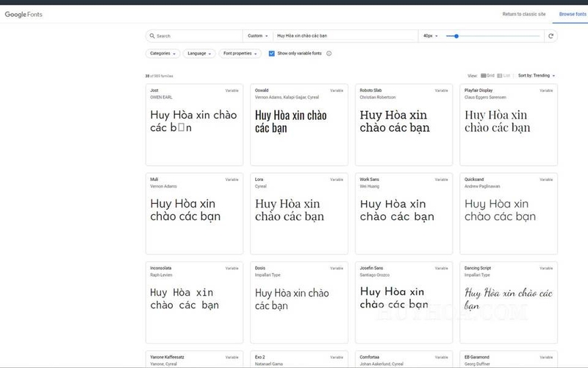
Task: Open the Muli font card
Action: click(x=194, y=213)
